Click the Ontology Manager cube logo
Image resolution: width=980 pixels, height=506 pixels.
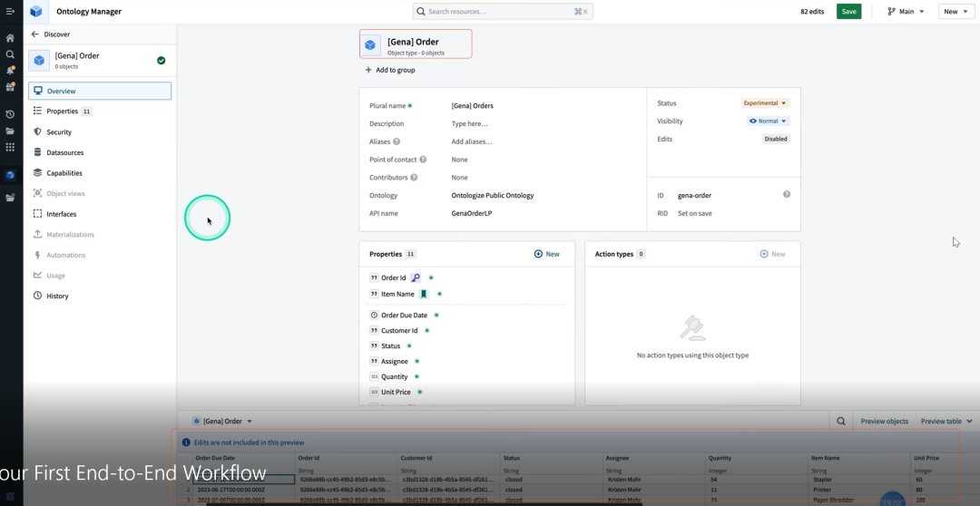point(36,11)
